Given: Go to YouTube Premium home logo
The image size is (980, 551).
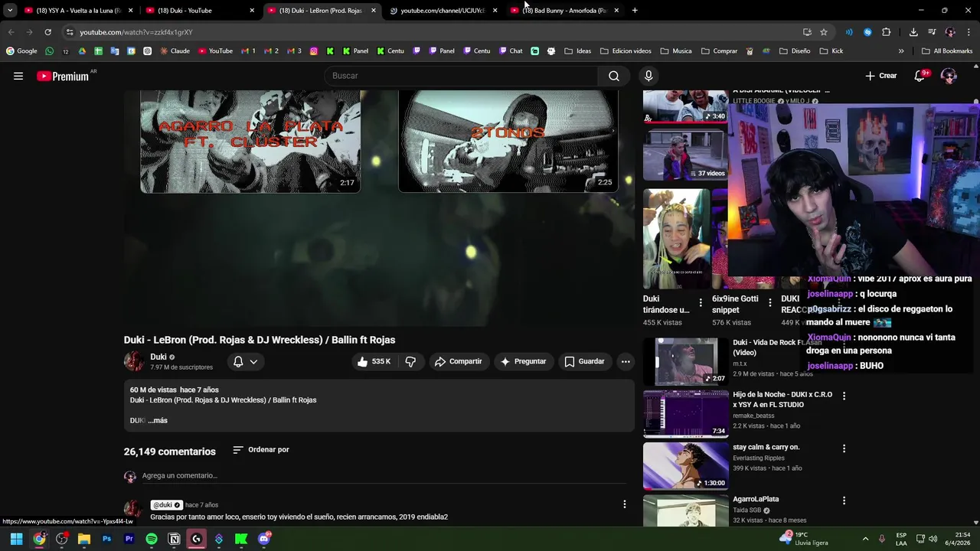Looking at the screenshot, I should (63, 76).
